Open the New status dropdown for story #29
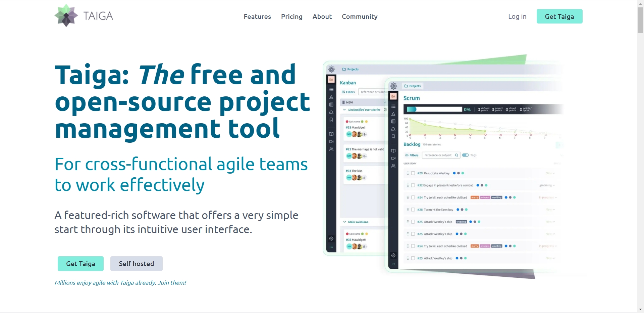The width and height of the screenshot is (644, 313). (550, 173)
